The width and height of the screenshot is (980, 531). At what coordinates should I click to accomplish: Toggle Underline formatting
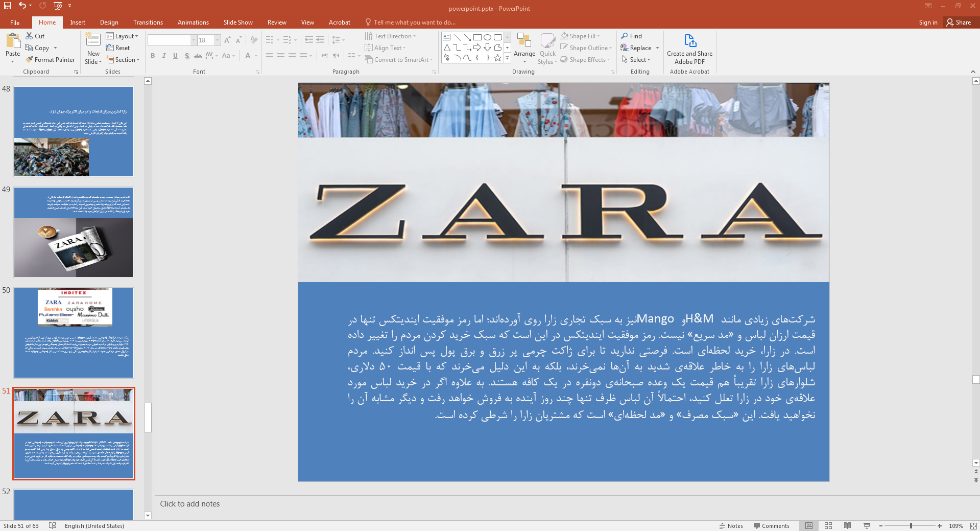tap(175, 56)
